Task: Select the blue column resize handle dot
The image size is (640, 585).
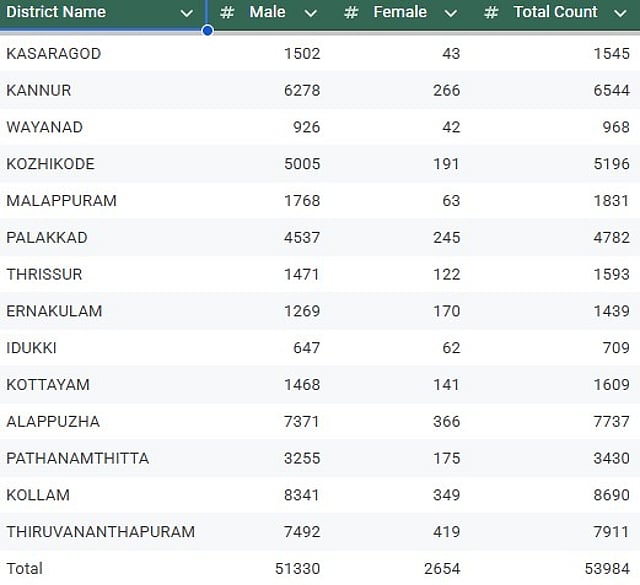Action: coord(207,30)
